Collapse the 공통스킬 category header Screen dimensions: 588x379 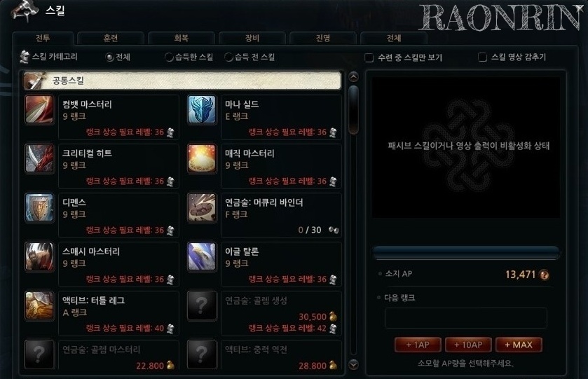click(182, 81)
